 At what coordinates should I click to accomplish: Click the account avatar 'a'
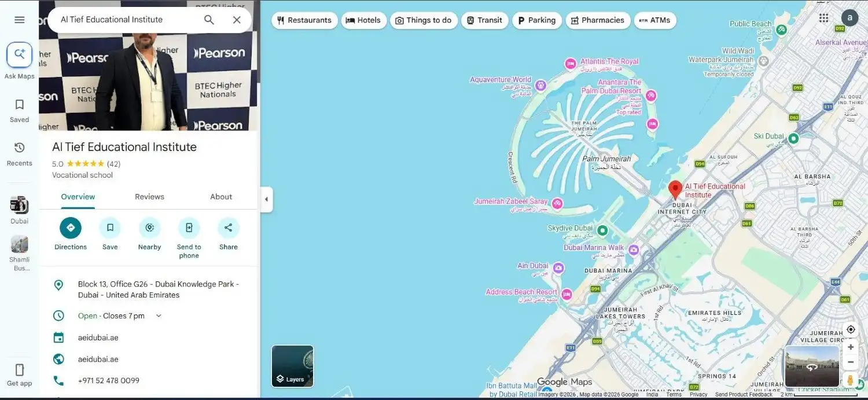pyautogui.click(x=849, y=18)
